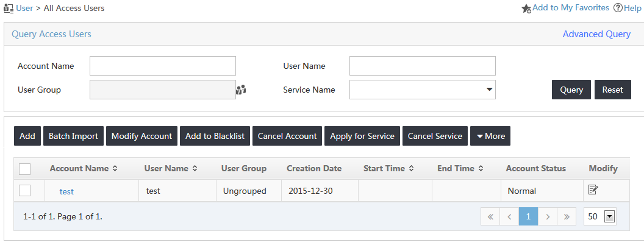Expand the More actions menu

point(490,136)
